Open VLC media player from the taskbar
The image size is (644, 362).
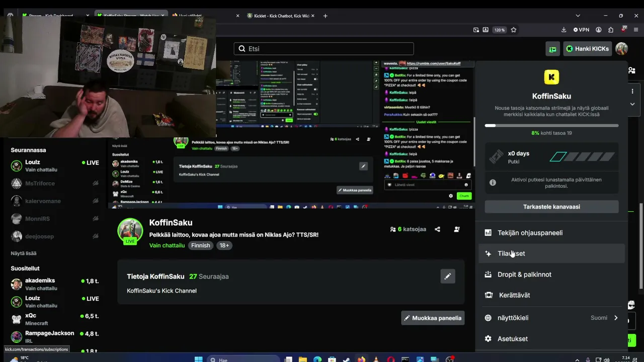pos(376,359)
